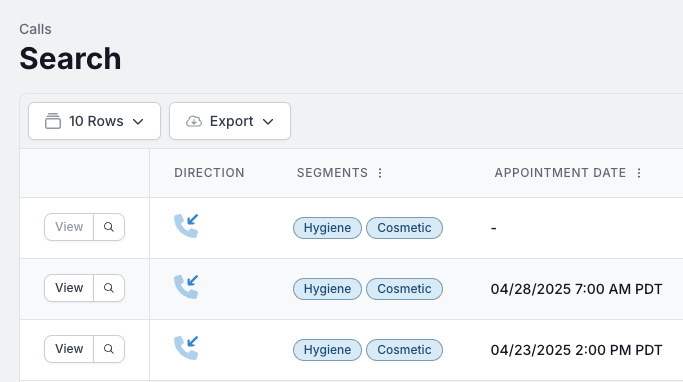
Task: Click the greyed View button in first row
Action: (69, 227)
